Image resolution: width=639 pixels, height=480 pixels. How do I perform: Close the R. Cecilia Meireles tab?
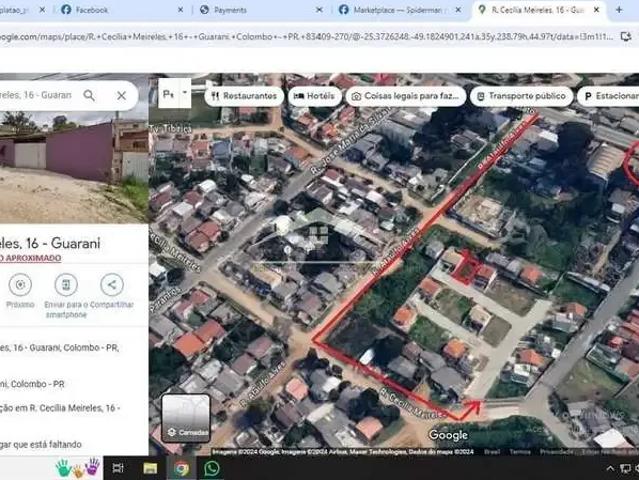pos(597,10)
